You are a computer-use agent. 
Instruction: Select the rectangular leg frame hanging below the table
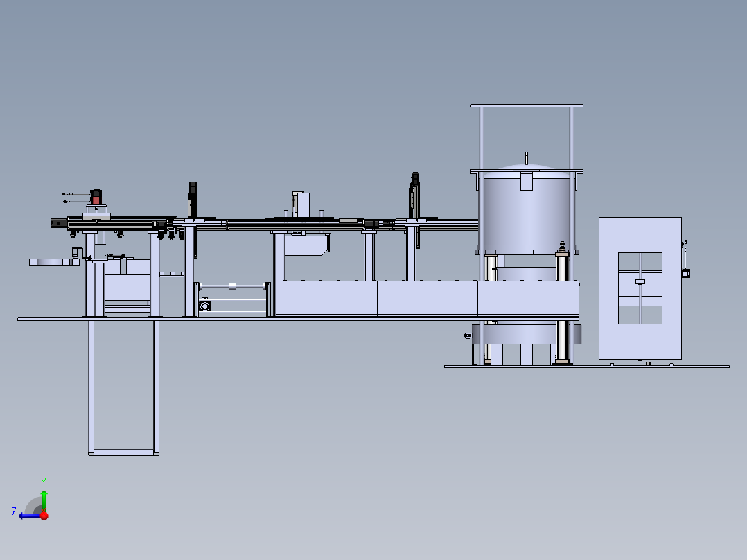click(123, 388)
